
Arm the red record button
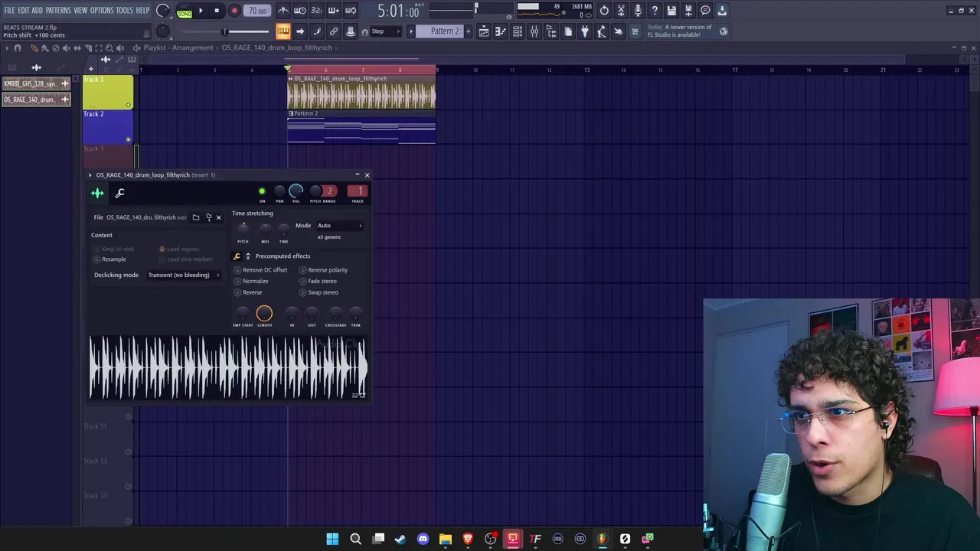pos(234,11)
